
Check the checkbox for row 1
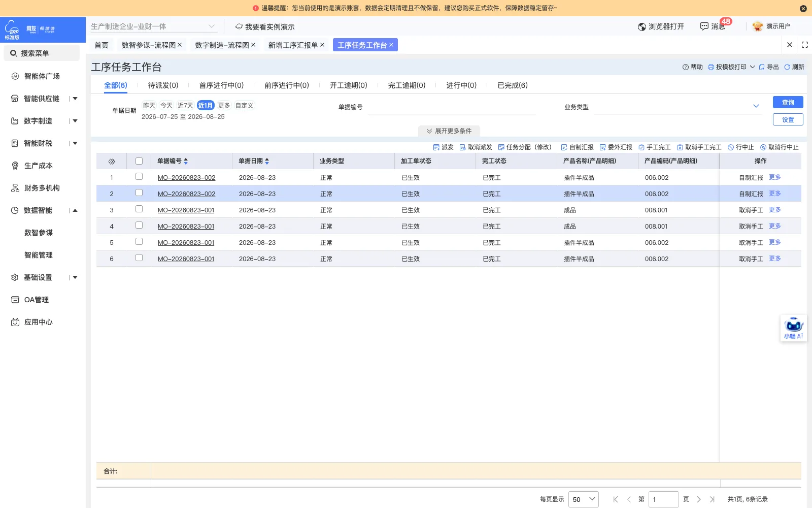139,176
